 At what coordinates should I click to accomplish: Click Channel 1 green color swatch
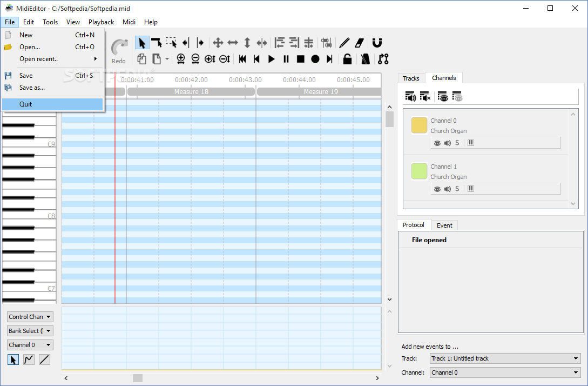tap(419, 171)
